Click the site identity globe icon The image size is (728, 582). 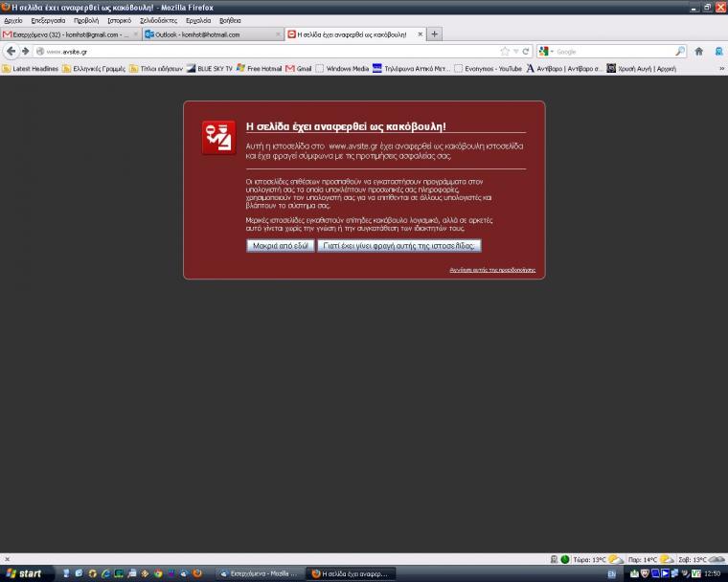pyautogui.click(x=40, y=52)
